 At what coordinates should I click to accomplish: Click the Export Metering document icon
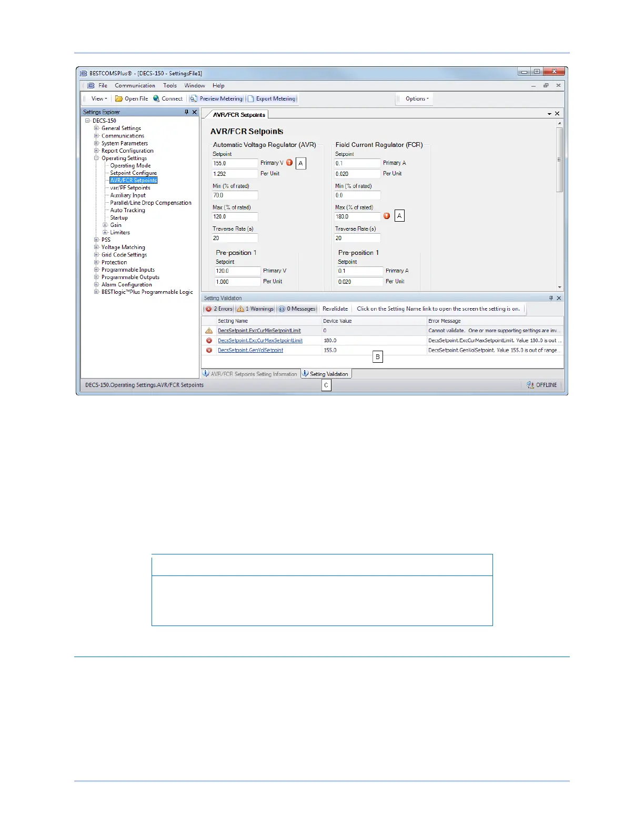pyautogui.click(x=251, y=98)
